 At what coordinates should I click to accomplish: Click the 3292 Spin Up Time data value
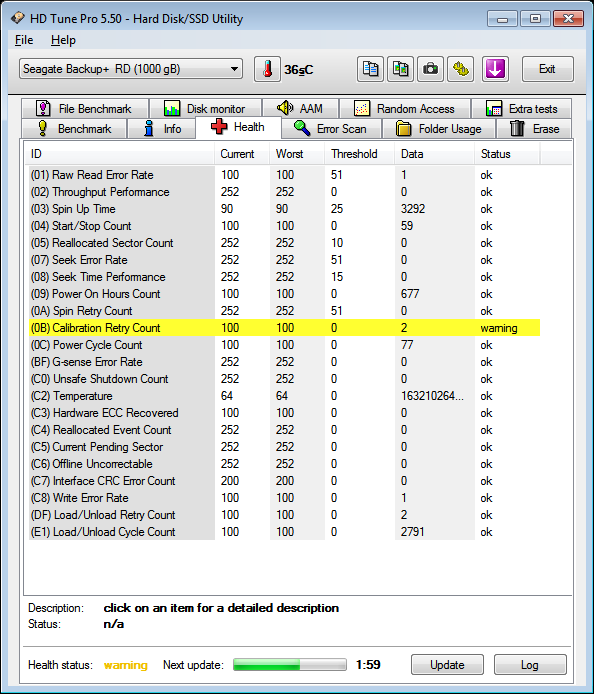(413, 208)
